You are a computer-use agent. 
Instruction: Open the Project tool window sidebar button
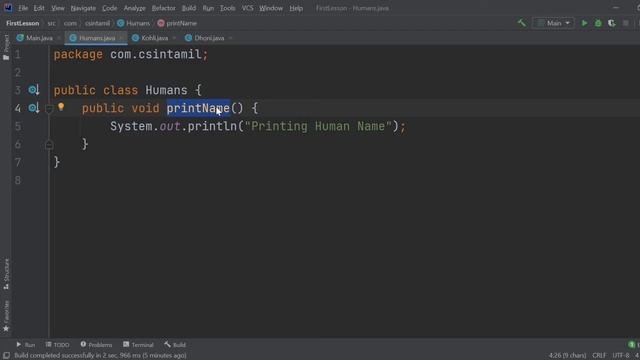pyautogui.click(x=6, y=47)
